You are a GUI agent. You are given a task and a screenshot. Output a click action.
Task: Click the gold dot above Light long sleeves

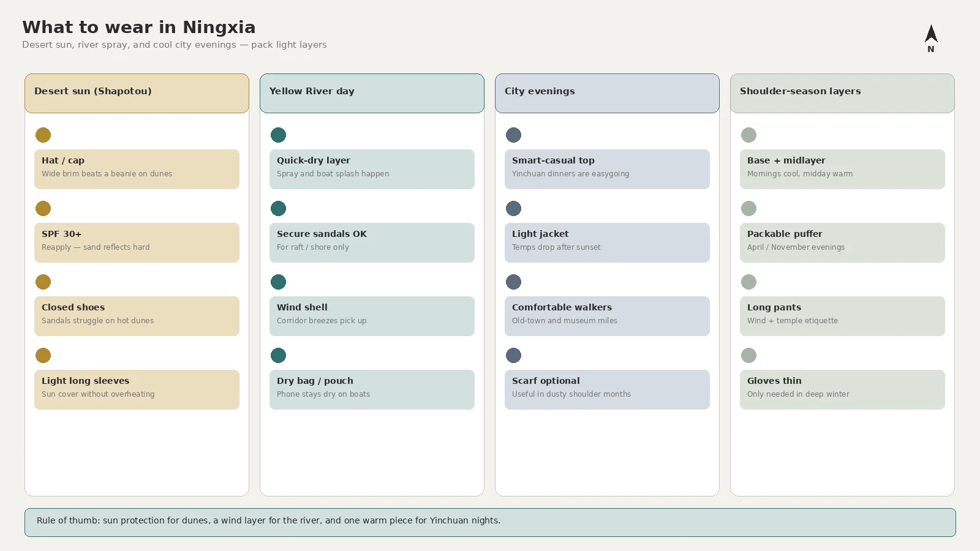(43, 355)
